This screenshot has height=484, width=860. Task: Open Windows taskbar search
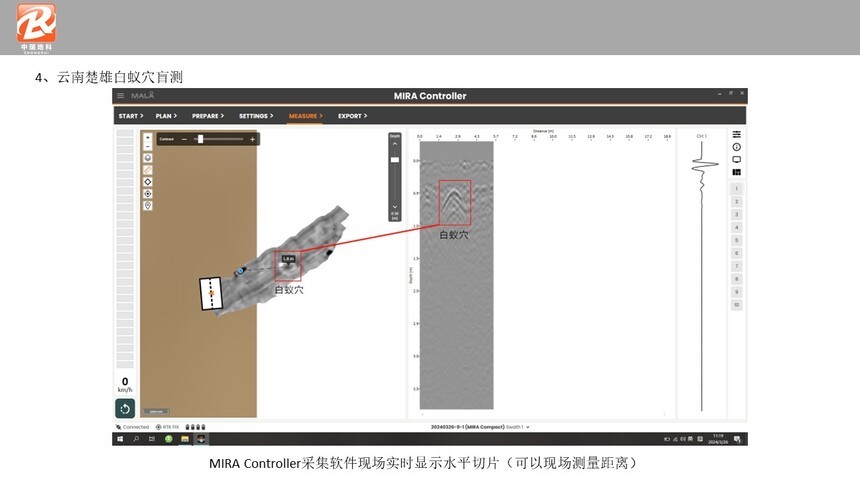point(136,439)
